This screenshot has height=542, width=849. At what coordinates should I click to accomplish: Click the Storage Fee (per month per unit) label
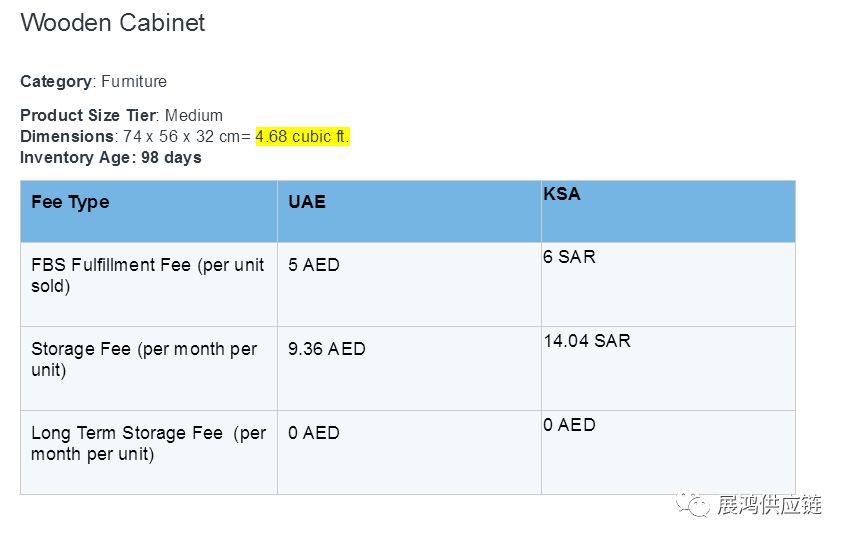click(143, 359)
